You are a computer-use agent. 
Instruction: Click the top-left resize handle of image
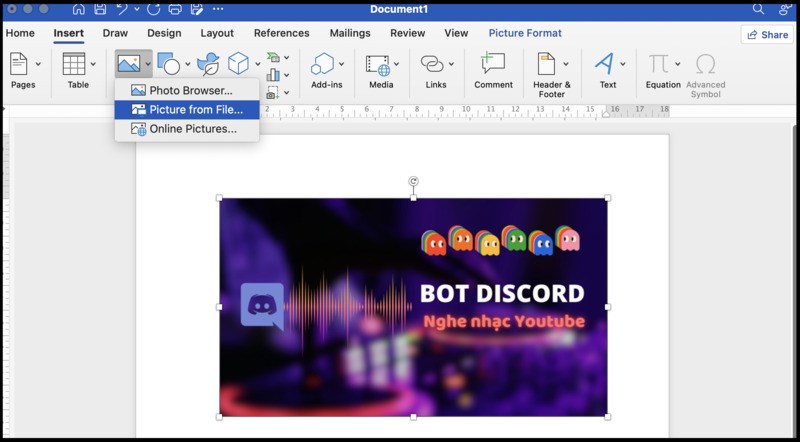pyautogui.click(x=219, y=198)
